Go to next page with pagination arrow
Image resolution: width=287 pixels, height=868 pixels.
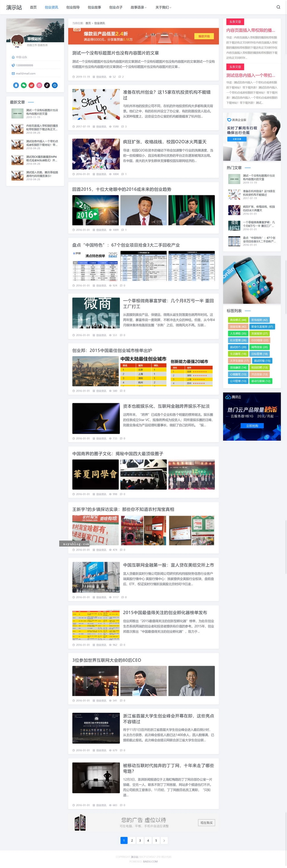(x=164, y=840)
